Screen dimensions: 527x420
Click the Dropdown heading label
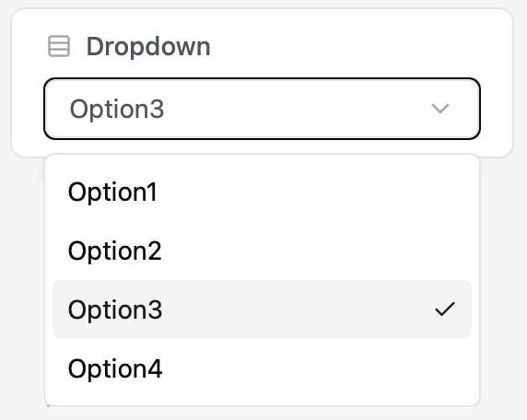click(x=148, y=47)
